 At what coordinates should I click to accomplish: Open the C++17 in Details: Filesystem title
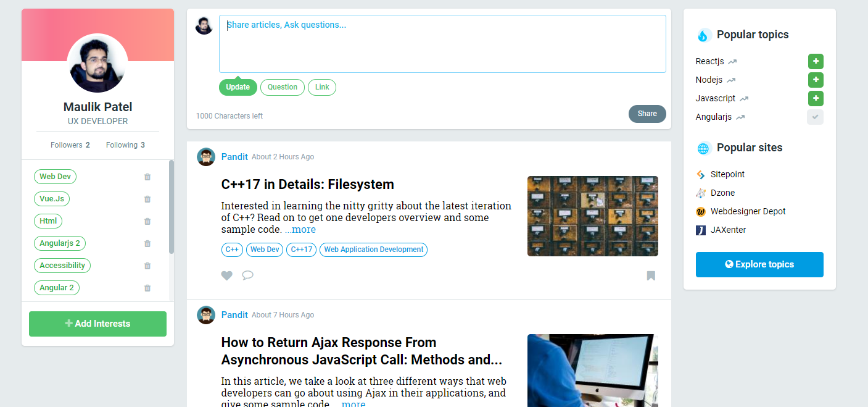pos(307,184)
